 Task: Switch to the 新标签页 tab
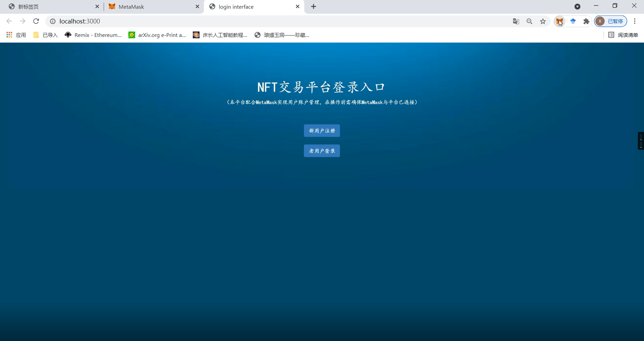coord(53,7)
